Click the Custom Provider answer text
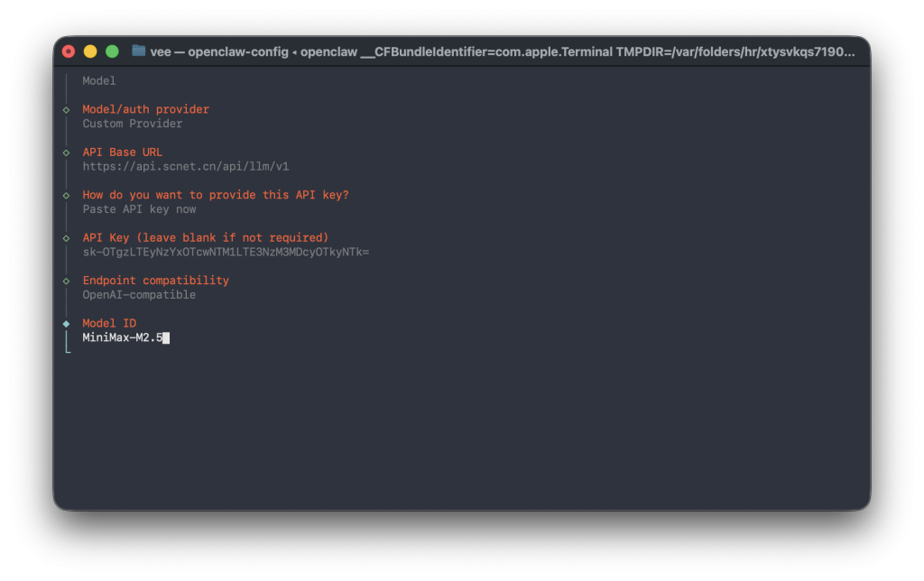Viewport: 924px width, 581px height. 133,124
